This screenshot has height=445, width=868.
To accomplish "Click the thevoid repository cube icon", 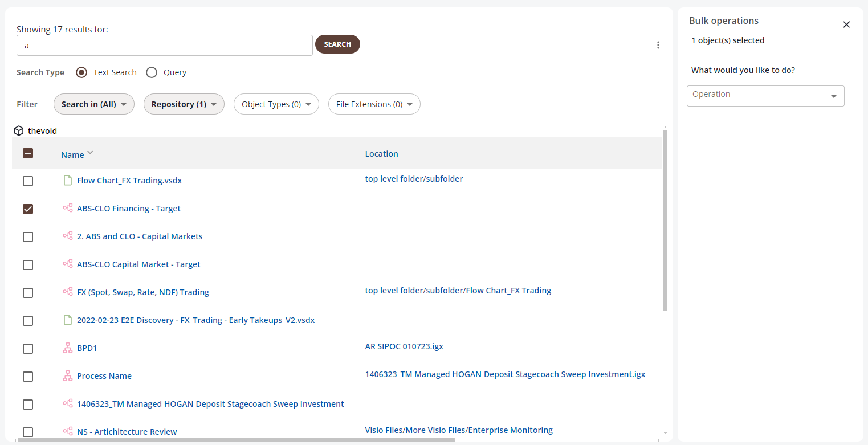I will [19, 131].
